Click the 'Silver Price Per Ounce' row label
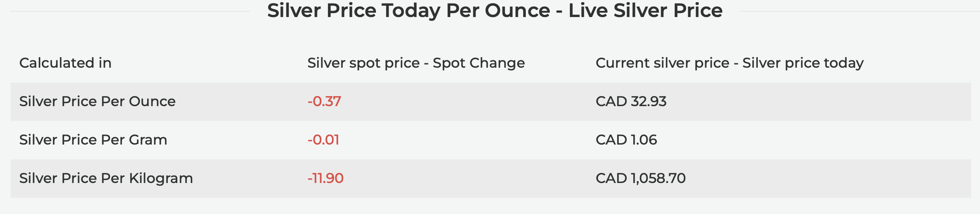980x214 pixels. (x=97, y=101)
